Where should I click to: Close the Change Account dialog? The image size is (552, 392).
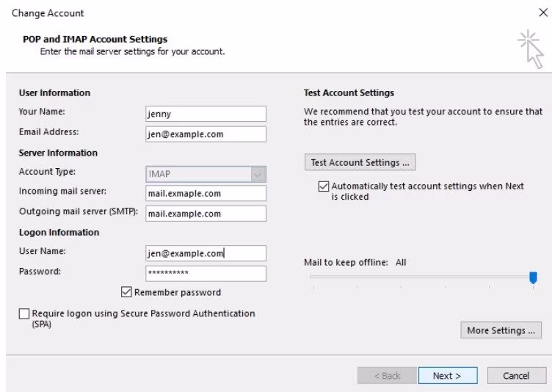coord(542,12)
